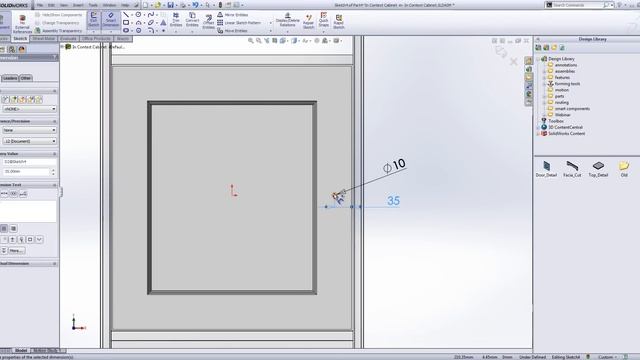Open the Old folder thumbnail
The image size is (640, 360).
click(624, 169)
